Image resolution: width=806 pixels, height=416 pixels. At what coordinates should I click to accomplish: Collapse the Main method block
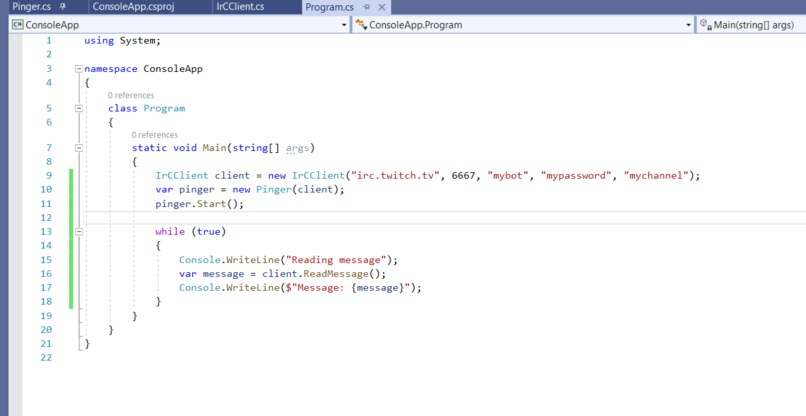79,148
